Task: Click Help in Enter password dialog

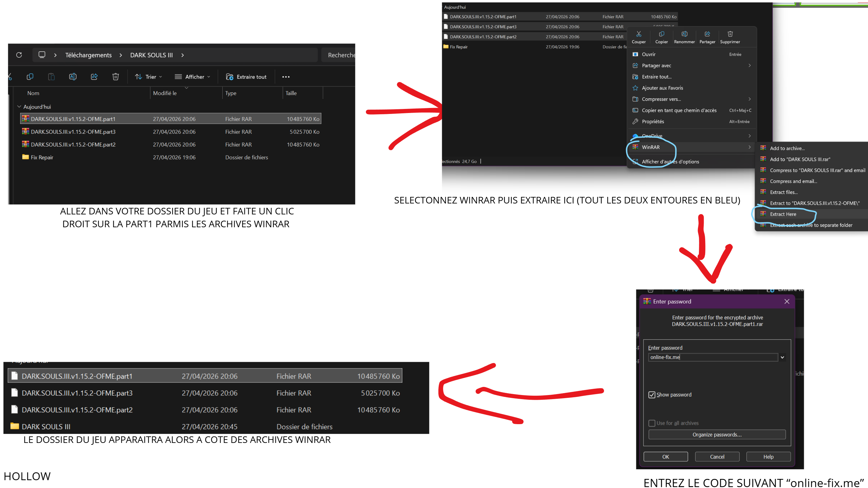Action: [768, 457]
